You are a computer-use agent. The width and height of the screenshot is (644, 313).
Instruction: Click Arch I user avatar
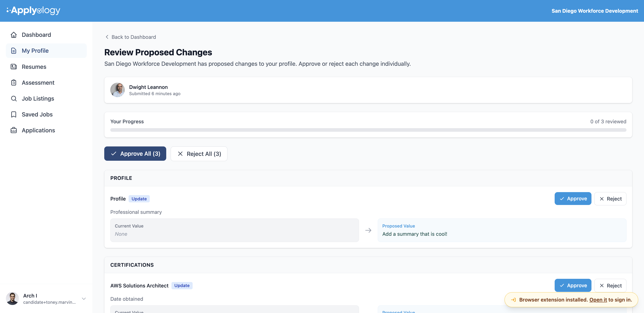pyautogui.click(x=12, y=299)
